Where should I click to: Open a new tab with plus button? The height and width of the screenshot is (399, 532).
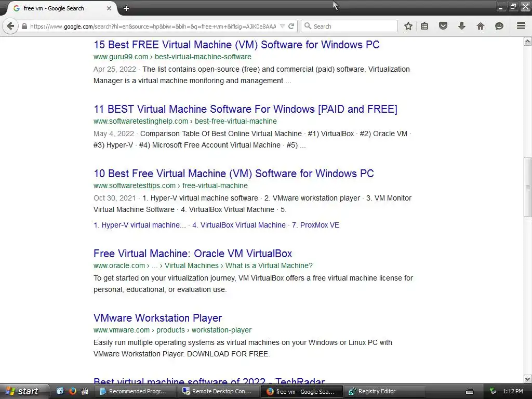tap(126, 8)
